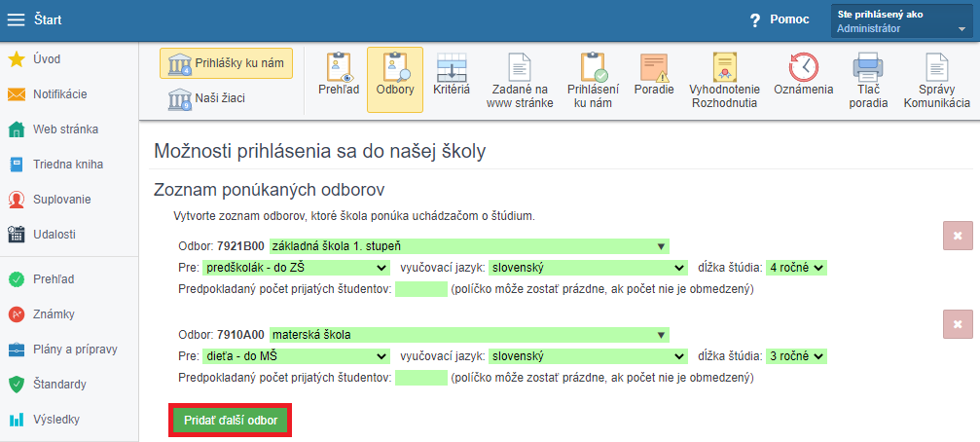Open odbor dropdown showing základná škola 1. stupeň
Viewport: 980px width, 442px height.
click(x=469, y=246)
